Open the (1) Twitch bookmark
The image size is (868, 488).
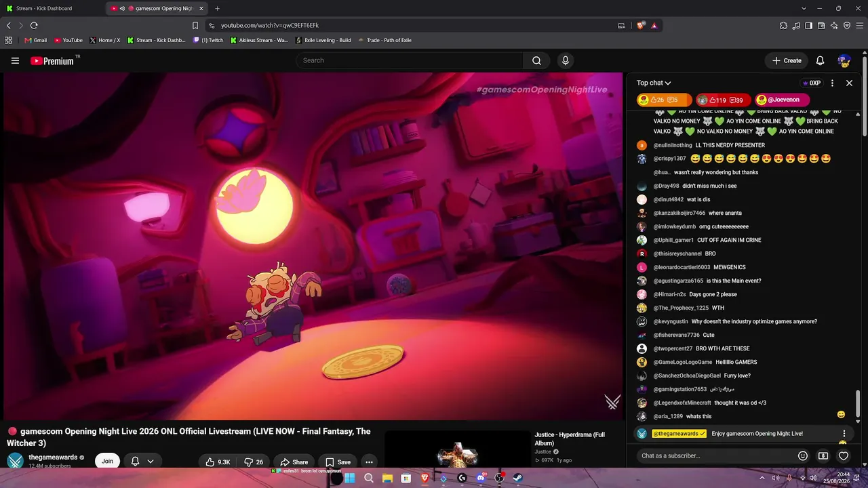coord(208,40)
